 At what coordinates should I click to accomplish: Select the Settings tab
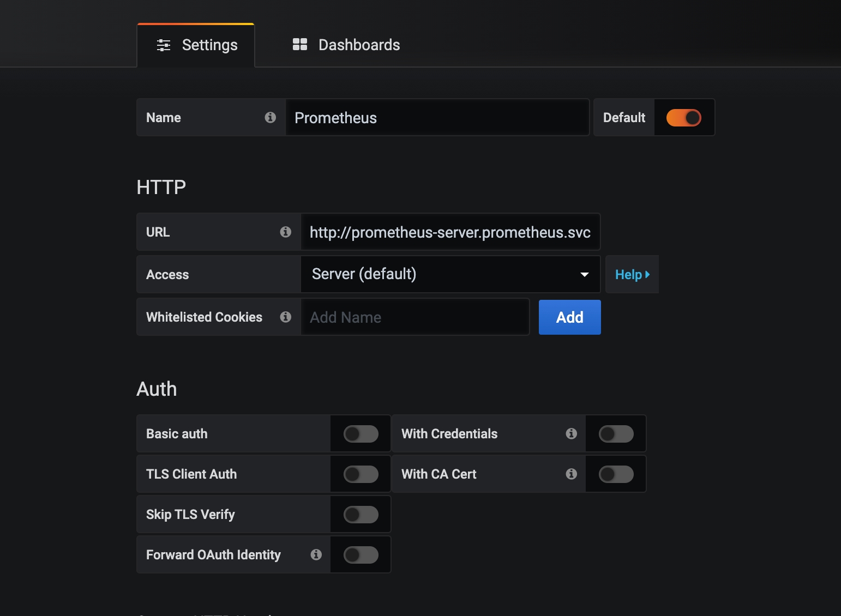(196, 45)
